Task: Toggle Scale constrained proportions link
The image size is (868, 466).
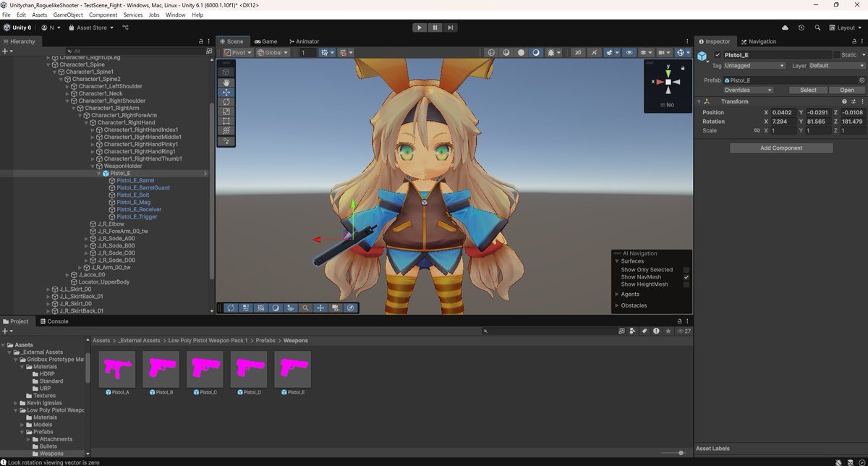Action: (x=757, y=131)
